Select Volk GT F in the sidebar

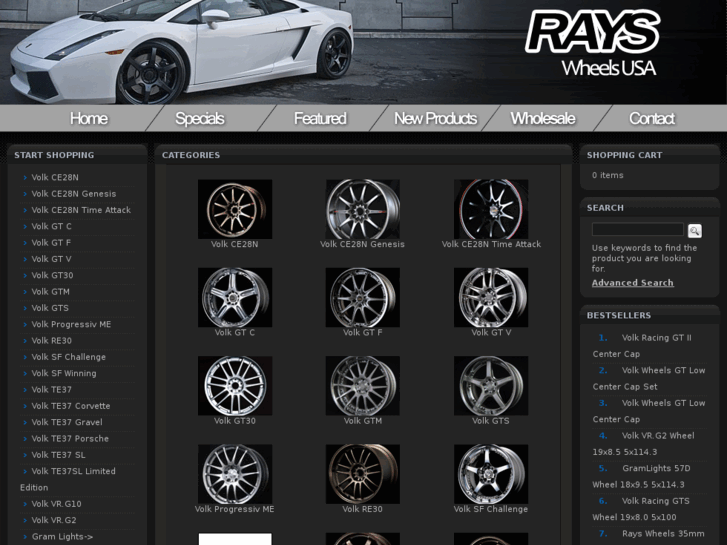[x=51, y=243]
